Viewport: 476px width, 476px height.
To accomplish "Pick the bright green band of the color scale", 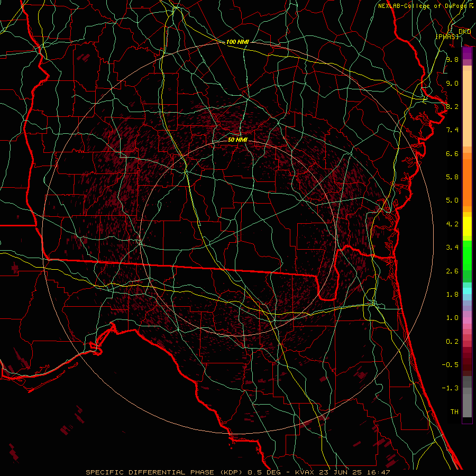I will tap(467, 255).
